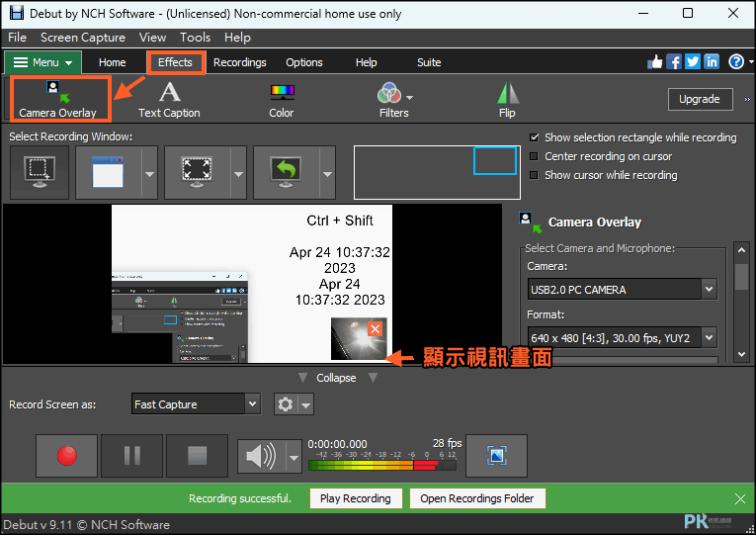Click the webcam overlay thumbnail in preview

click(x=358, y=339)
